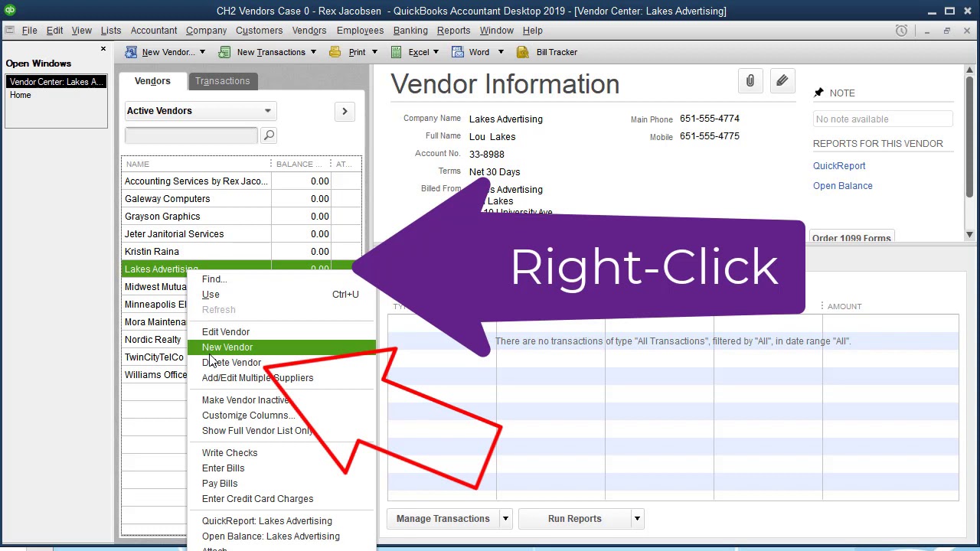
Task: Click the Run Reports button
Action: 574,519
